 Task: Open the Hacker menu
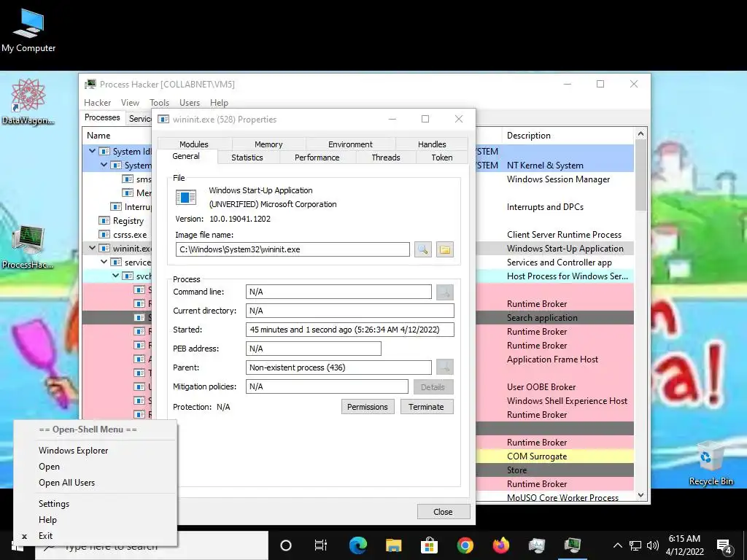[97, 103]
